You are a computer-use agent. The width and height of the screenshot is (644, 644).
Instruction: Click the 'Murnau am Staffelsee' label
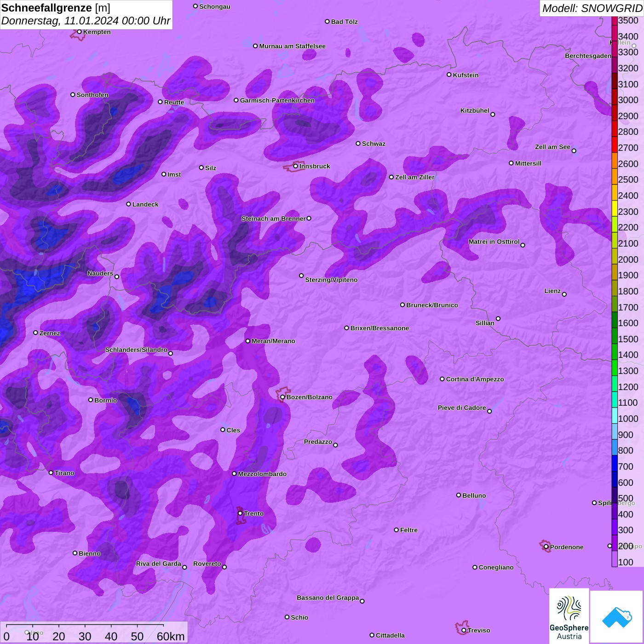[x=292, y=46]
